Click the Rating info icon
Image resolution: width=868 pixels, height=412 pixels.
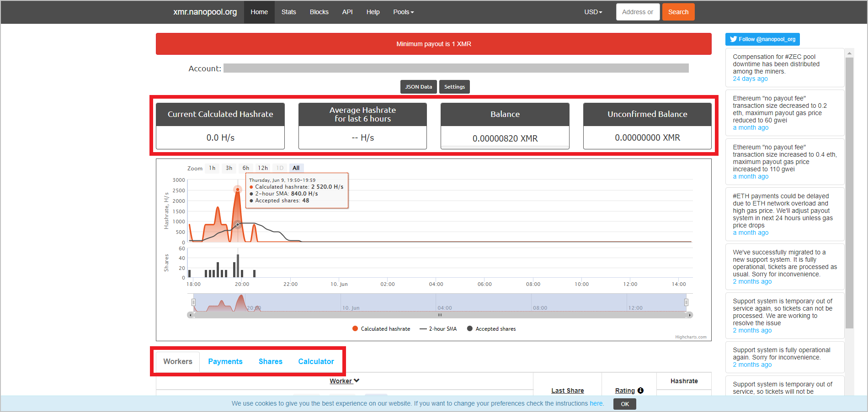point(640,391)
